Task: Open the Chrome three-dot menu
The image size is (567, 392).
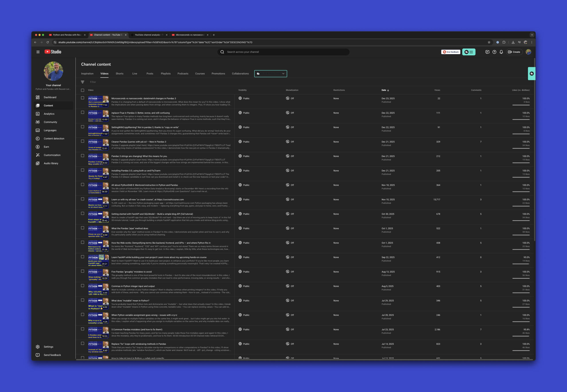Action: [x=532, y=42]
